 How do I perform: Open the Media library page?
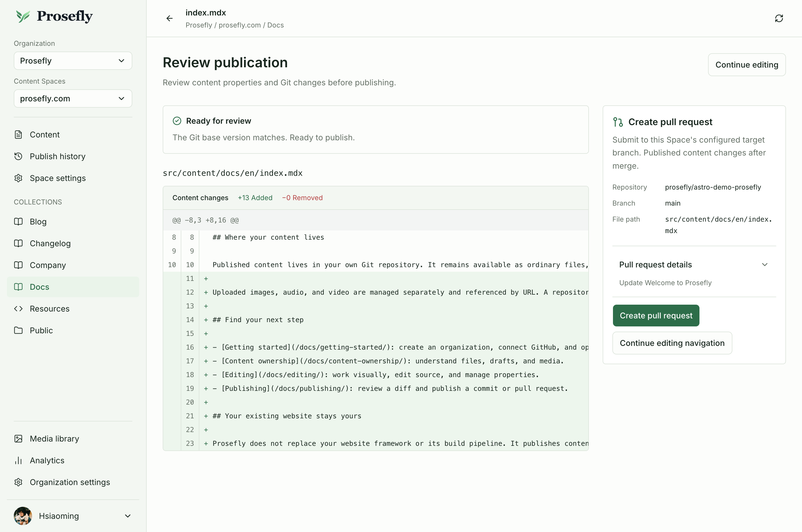point(73,439)
